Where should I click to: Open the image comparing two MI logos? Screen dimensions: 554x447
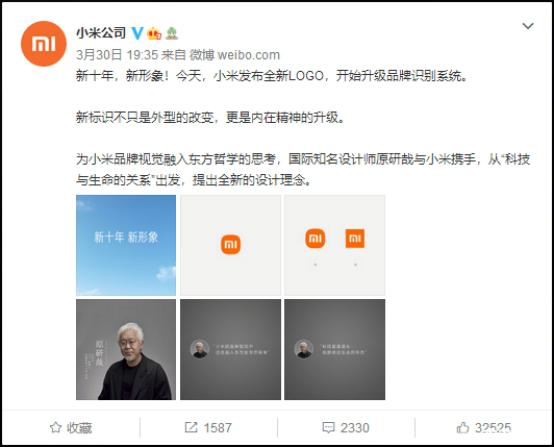click(335, 245)
